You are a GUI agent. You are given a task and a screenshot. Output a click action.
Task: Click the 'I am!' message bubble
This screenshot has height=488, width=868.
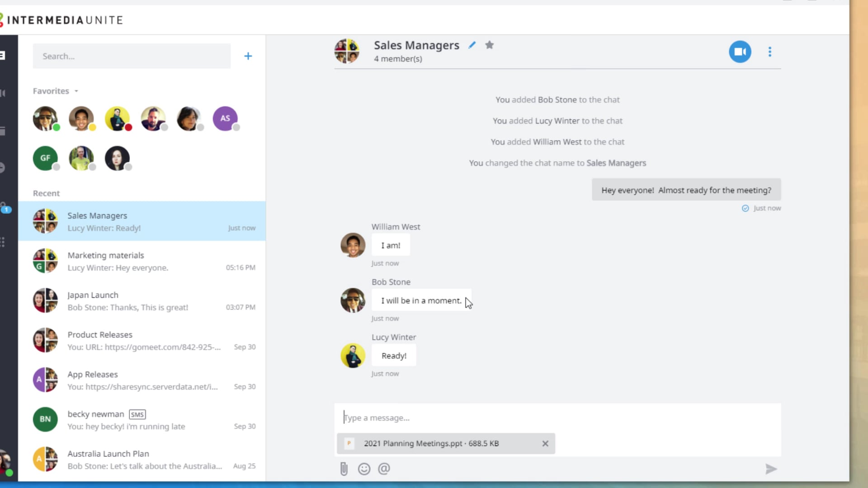(x=391, y=245)
